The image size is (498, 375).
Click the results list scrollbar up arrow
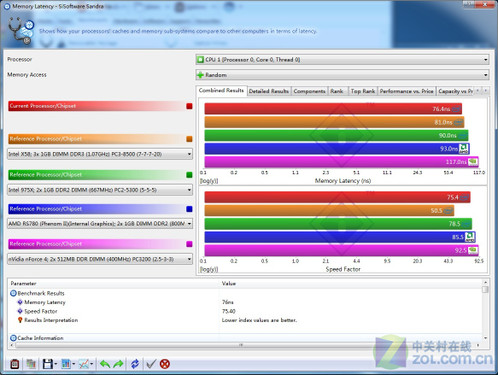coord(485,282)
